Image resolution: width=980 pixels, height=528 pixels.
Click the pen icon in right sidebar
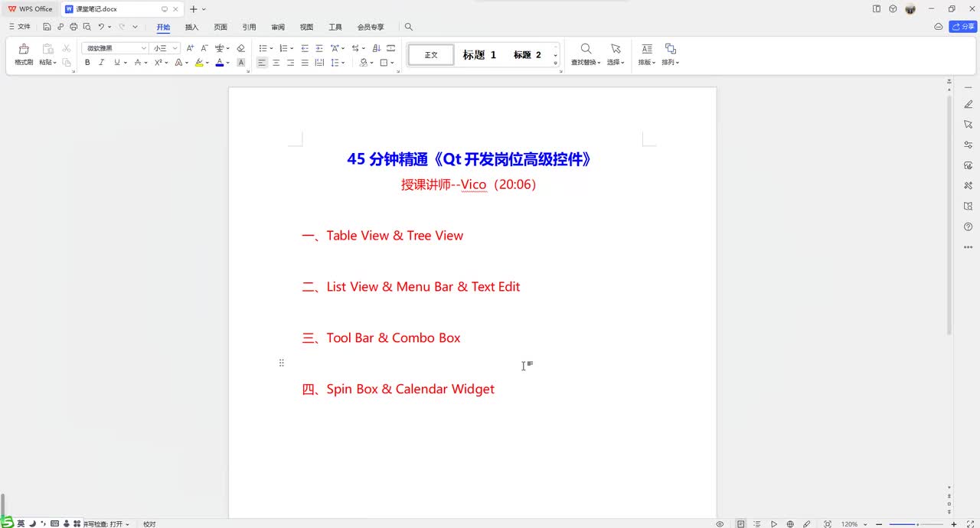click(969, 104)
